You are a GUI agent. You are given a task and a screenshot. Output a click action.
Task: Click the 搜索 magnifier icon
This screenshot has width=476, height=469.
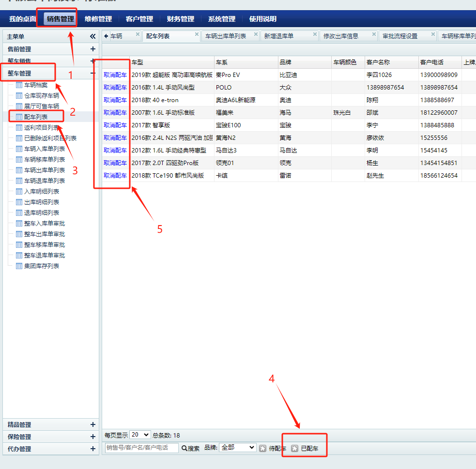click(x=184, y=449)
